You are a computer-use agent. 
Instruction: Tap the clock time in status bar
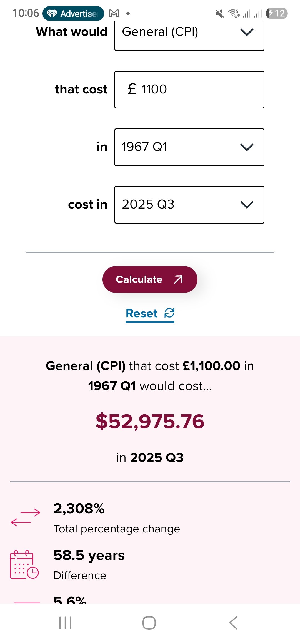(x=26, y=13)
